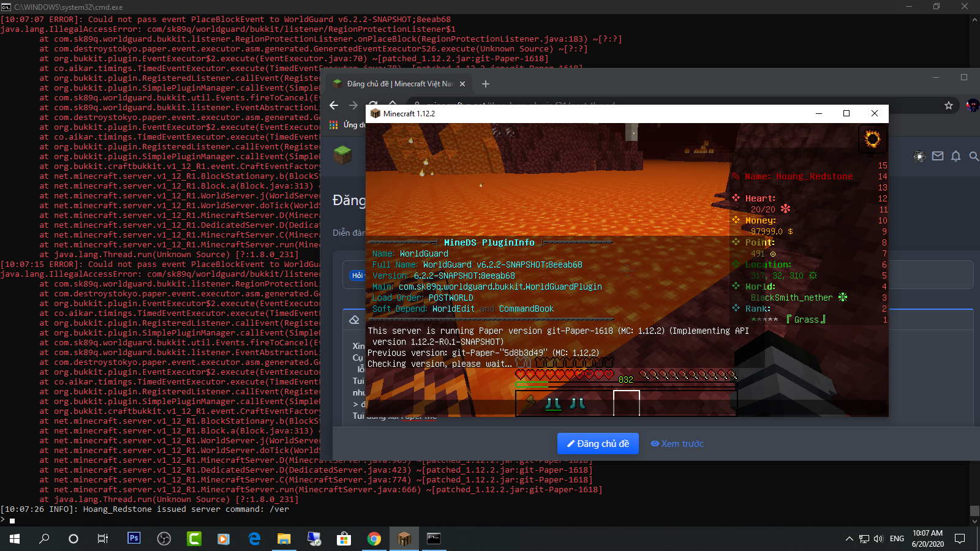
Task: Click the cmd.exe window title icon
Action: 6,7
